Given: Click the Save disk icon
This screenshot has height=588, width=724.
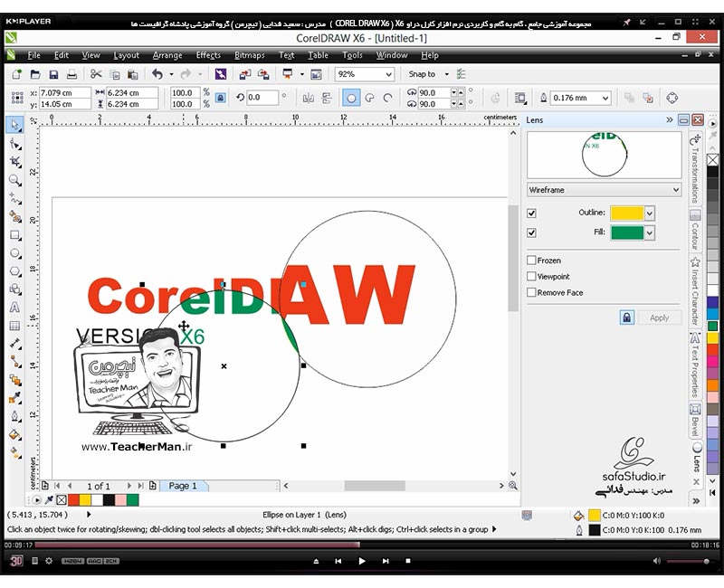Looking at the screenshot, I should click(x=53, y=74).
